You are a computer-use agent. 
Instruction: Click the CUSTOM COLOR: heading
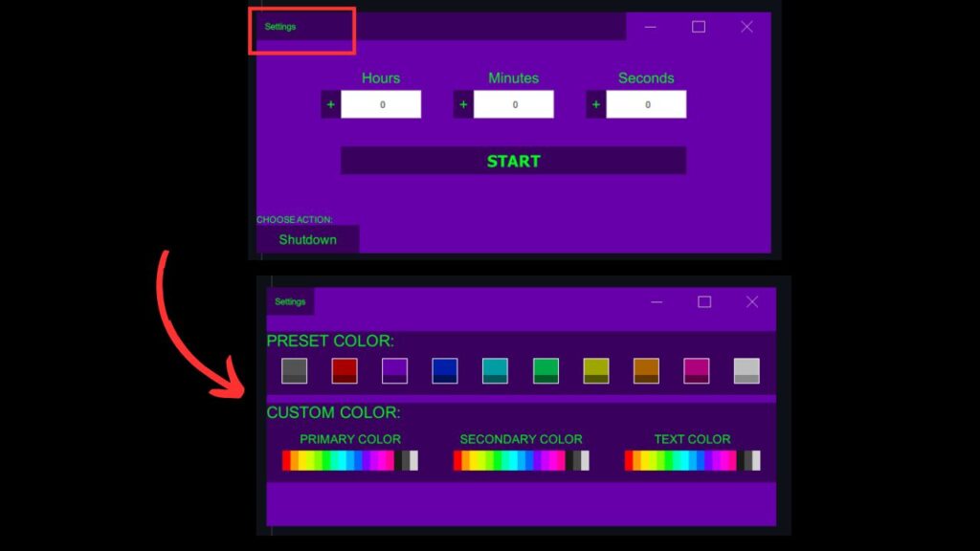click(333, 412)
